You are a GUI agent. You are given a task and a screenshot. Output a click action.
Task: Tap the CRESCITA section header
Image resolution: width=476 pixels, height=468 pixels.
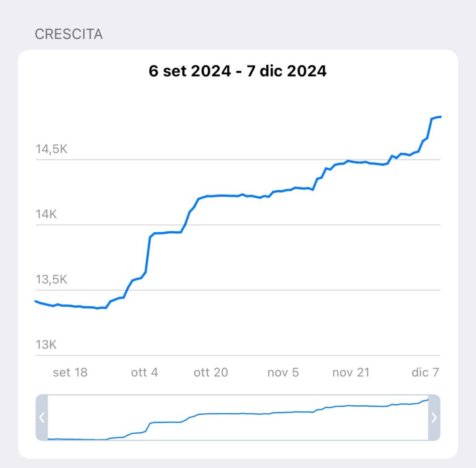pos(68,34)
